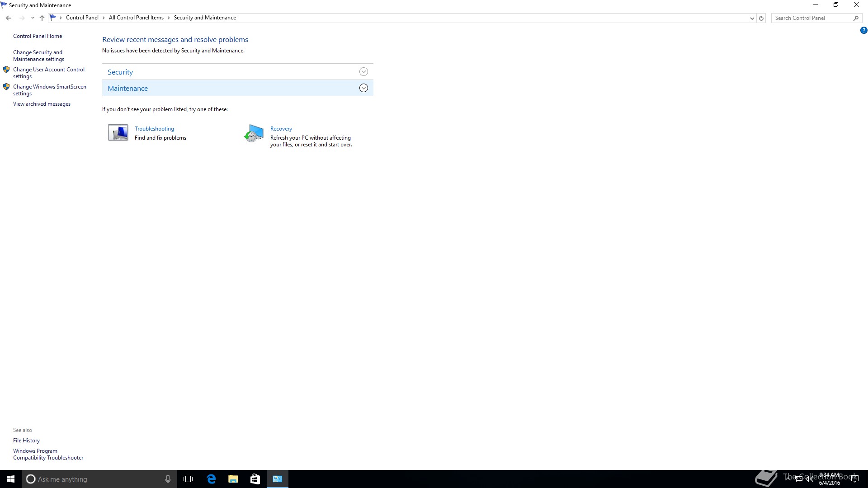Go back with the back arrow
Image resolution: width=868 pixels, height=488 pixels.
pos(9,18)
